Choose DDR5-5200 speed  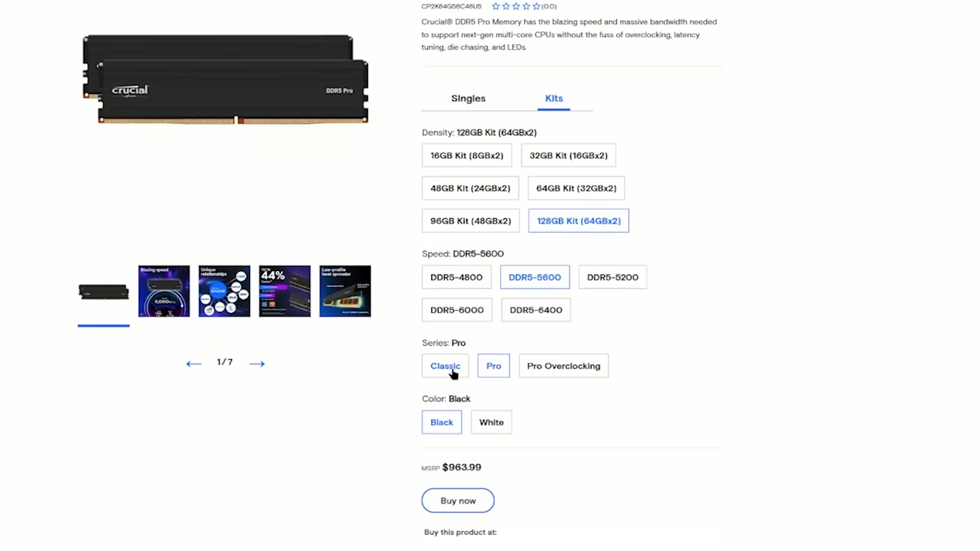tap(612, 277)
